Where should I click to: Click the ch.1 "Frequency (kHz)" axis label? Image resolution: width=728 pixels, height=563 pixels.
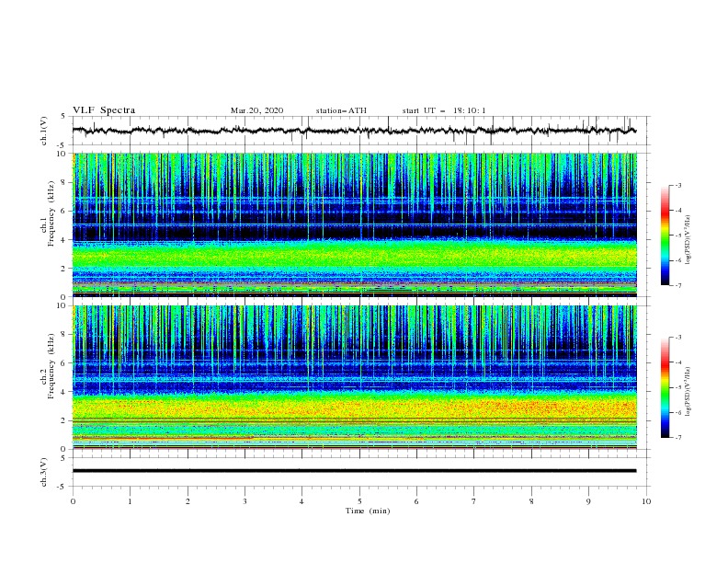click(x=51, y=213)
